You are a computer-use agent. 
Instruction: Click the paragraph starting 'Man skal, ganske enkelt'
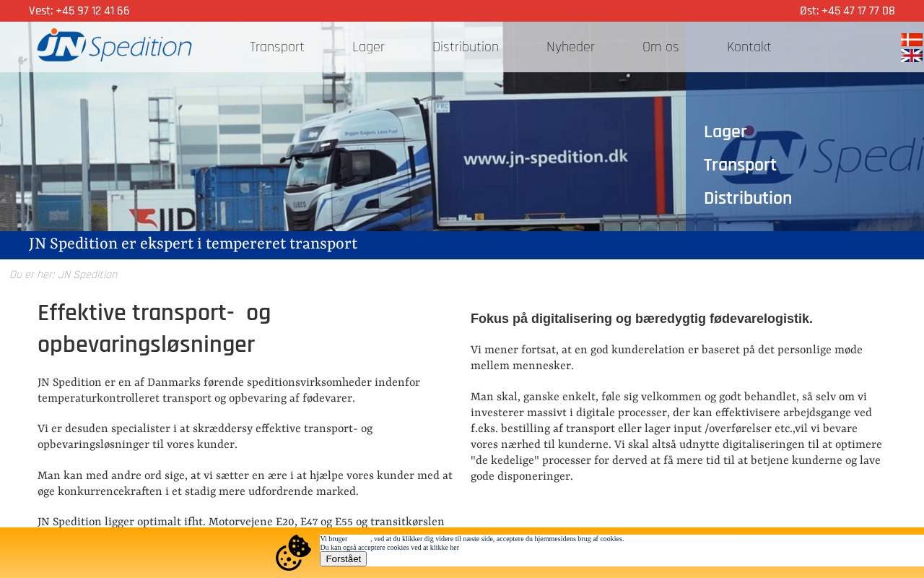point(676,436)
